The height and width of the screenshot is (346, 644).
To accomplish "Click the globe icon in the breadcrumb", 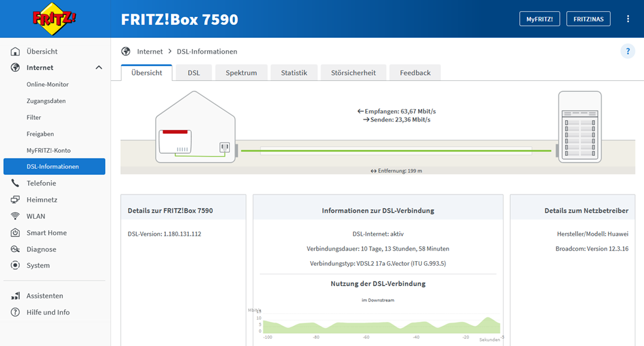I will [x=125, y=52].
